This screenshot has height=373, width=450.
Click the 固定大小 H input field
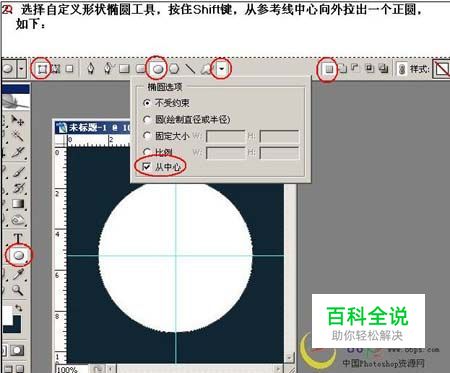pos(279,136)
